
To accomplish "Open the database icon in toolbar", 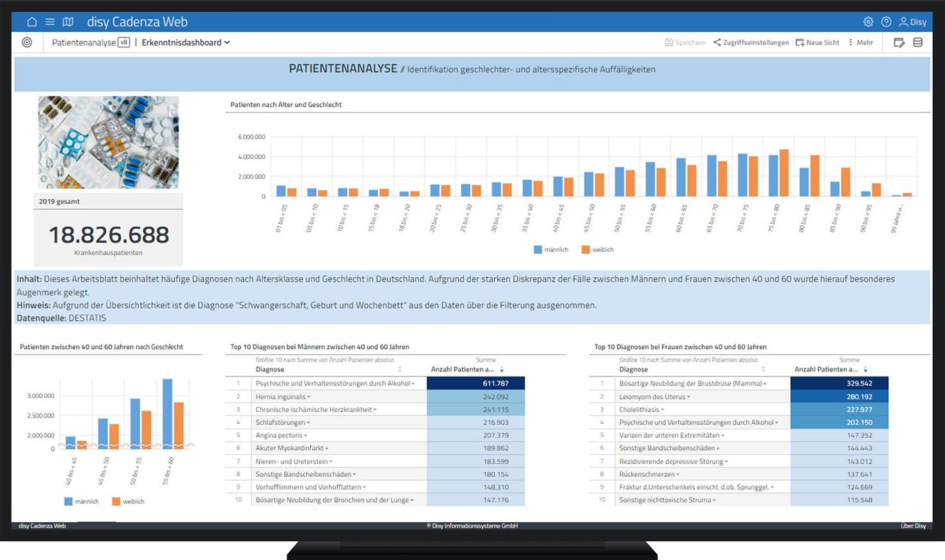I will [x=917, y=42].
